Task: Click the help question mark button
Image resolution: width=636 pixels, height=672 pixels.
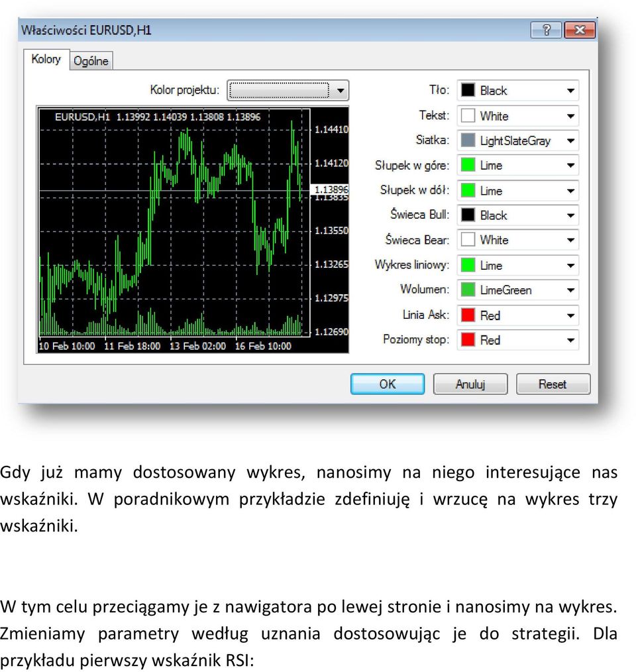Action: (546, 30)
